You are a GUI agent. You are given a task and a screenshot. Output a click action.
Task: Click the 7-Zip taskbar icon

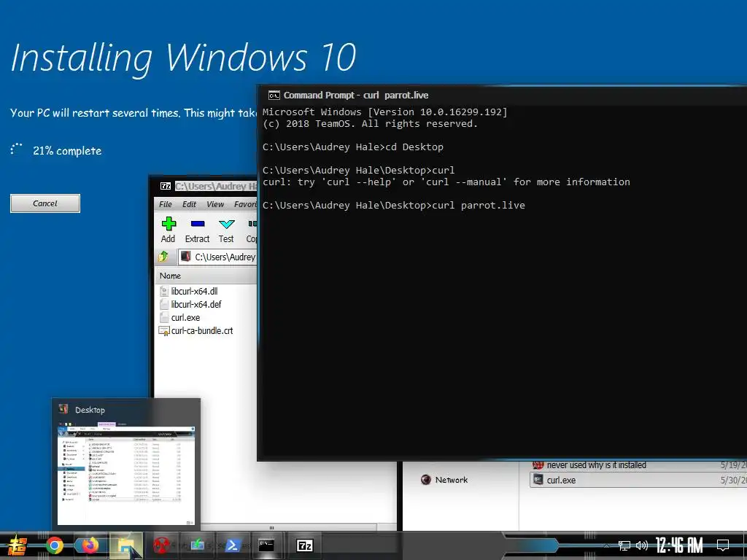(304, 545)
